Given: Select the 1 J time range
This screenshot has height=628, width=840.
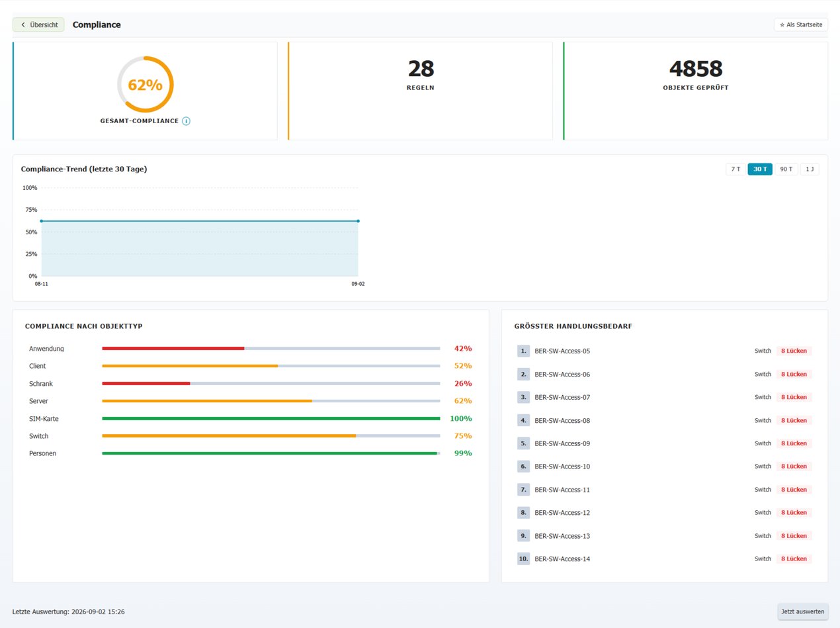Looking at the screenshot, I should point(810,169).
